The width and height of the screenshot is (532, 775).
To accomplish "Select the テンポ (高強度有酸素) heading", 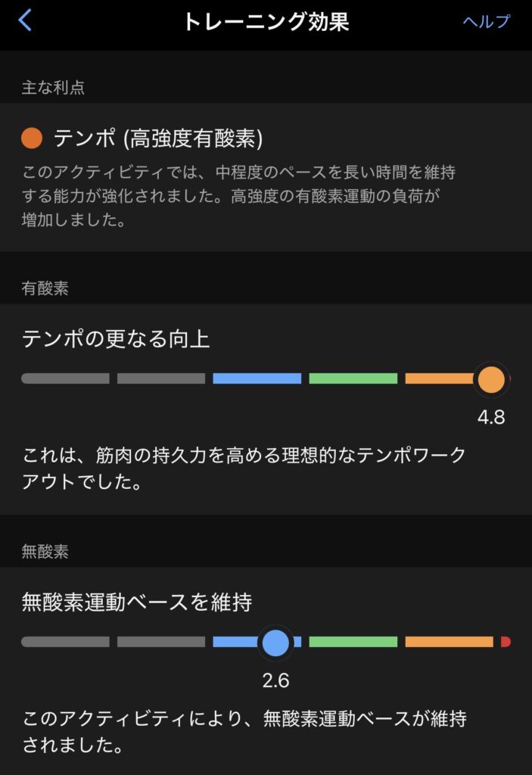I will pos(158,138).
